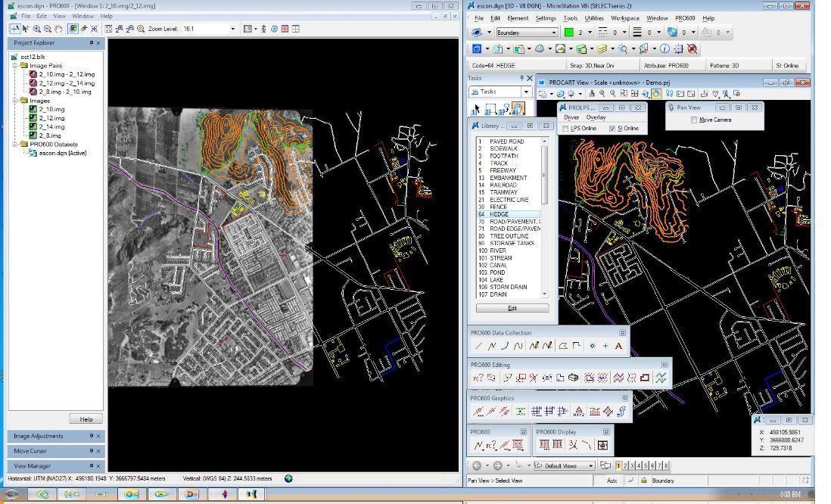Viewport: 831px width, 504px height.
Task: Click the Pan View hand icon in PROCART toolbar
Action: point(656,94)
